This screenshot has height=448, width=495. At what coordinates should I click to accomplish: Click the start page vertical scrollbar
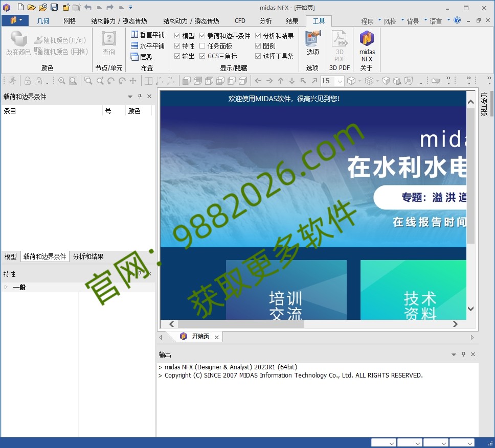click(470, 176)
